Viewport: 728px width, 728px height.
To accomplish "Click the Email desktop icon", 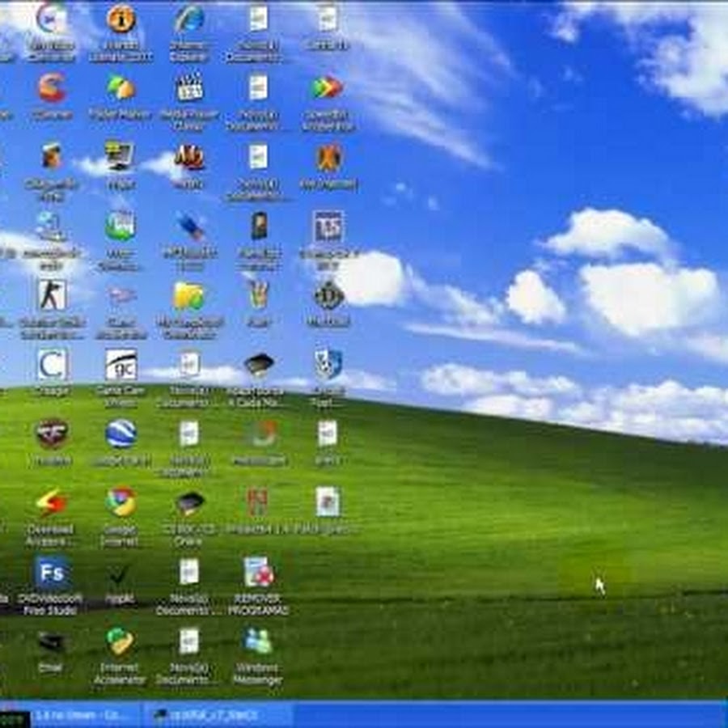I will 52,641.
